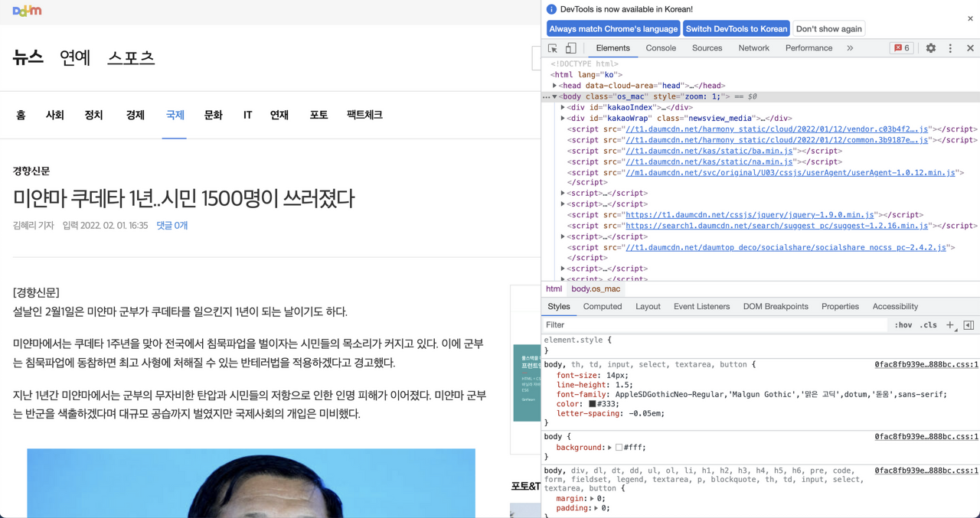Image resolution: width=980 pixels, height=518 pixels.
Task: Open DevTools settings gear
Action: tap(931, 48)
